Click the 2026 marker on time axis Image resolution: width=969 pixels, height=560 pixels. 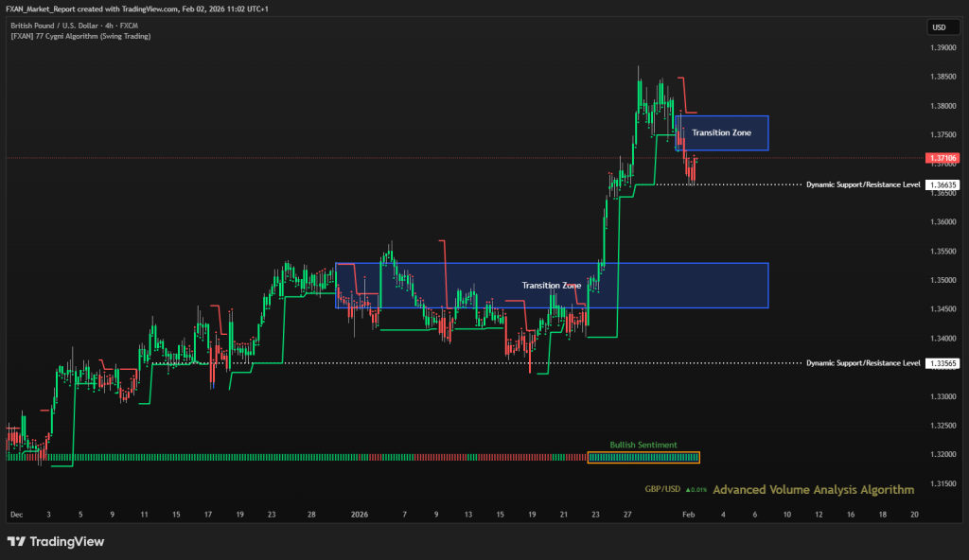click(360, 515)
